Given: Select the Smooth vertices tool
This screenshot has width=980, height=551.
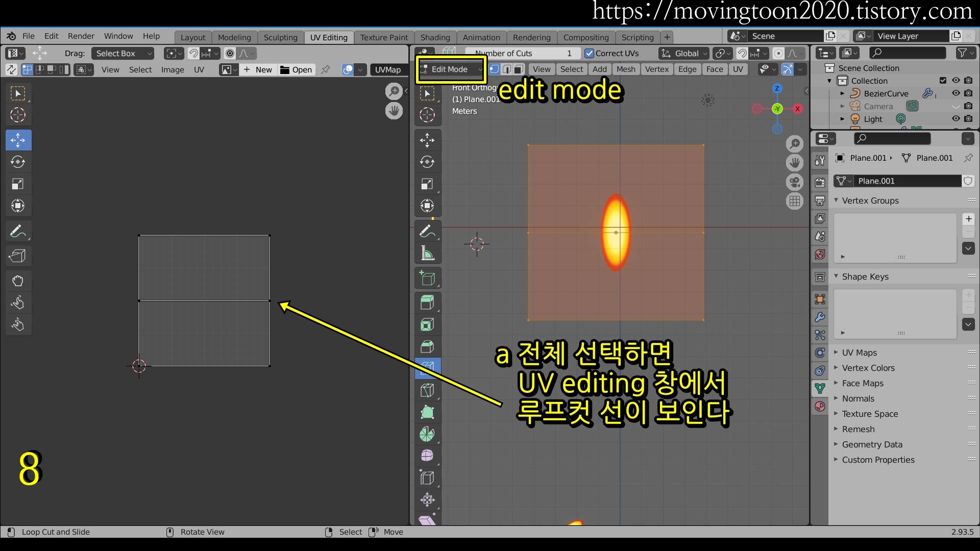Looking at the screenshot, I should coord(427,456).
